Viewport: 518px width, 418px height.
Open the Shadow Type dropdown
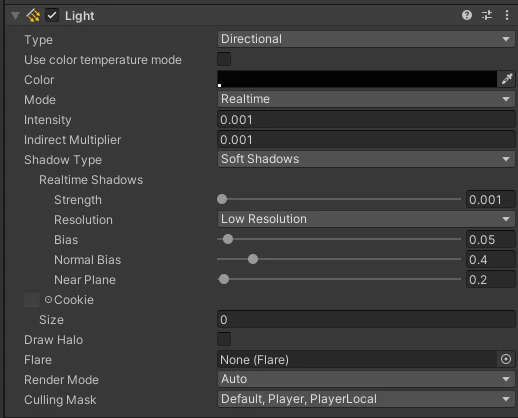366,159
